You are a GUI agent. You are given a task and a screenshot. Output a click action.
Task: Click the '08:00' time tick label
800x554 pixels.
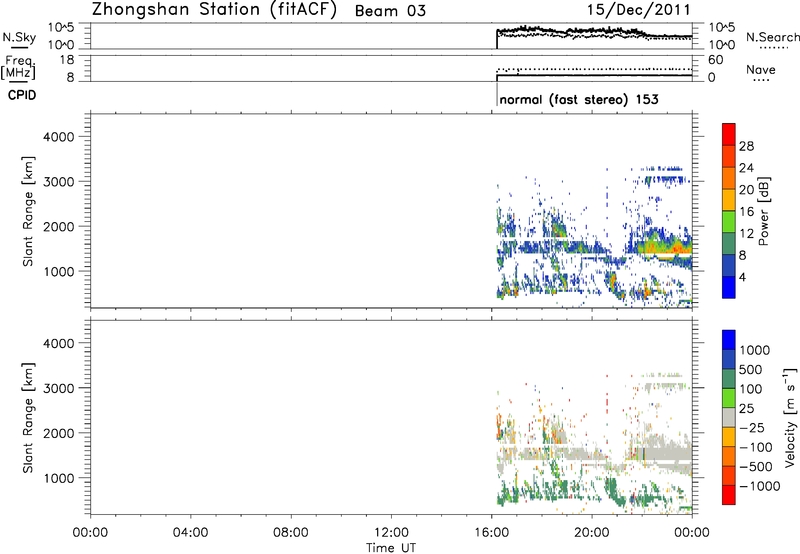click(291, 533)
